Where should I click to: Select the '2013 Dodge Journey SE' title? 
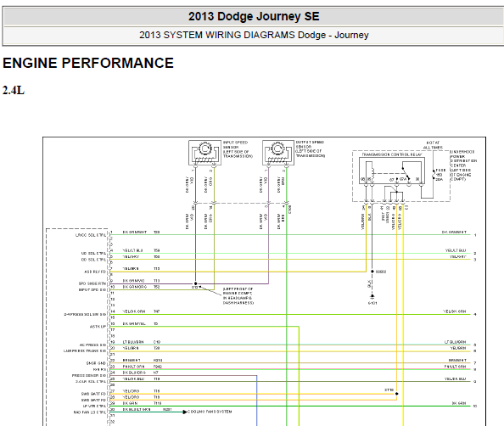[254, 16]
